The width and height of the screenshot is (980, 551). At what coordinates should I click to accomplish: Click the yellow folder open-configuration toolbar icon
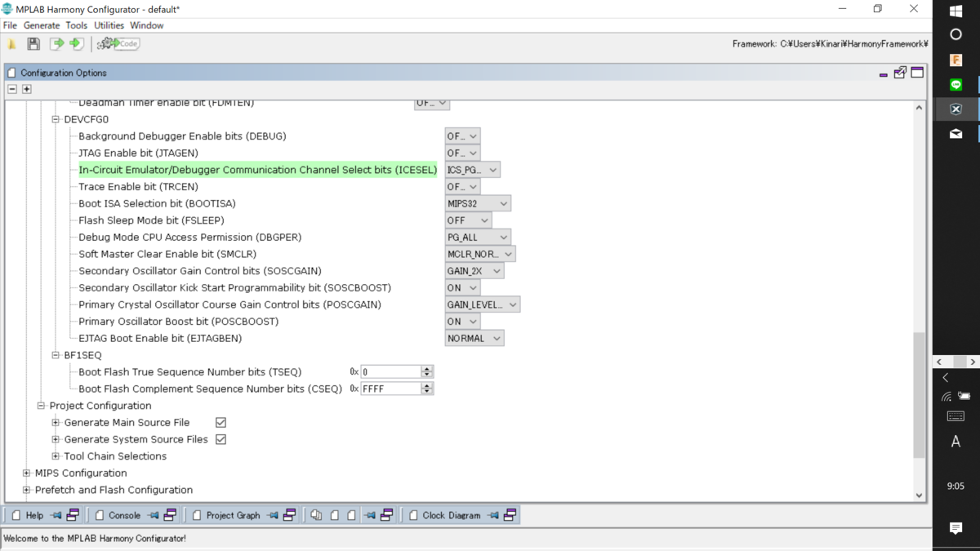tap(12, 44)
